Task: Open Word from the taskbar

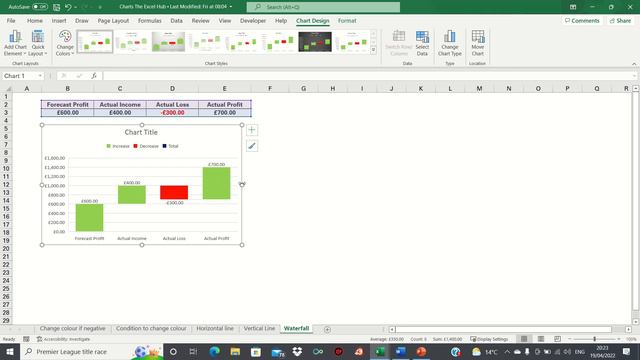Action: (x=400, y=352)
